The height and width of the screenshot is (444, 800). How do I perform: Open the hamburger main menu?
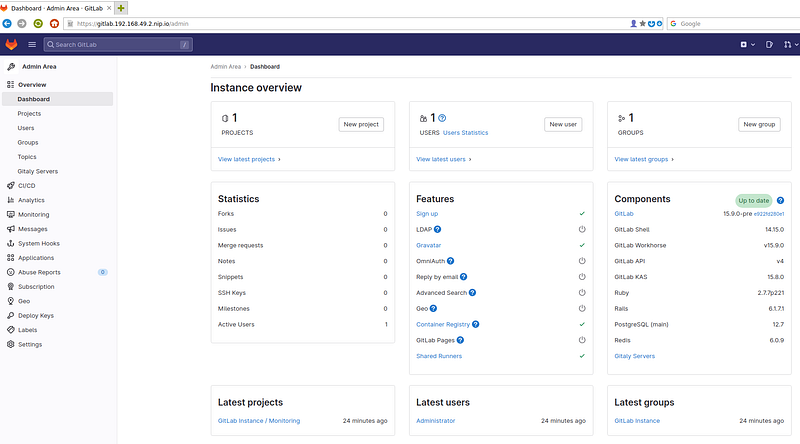[x=32, y=44]
